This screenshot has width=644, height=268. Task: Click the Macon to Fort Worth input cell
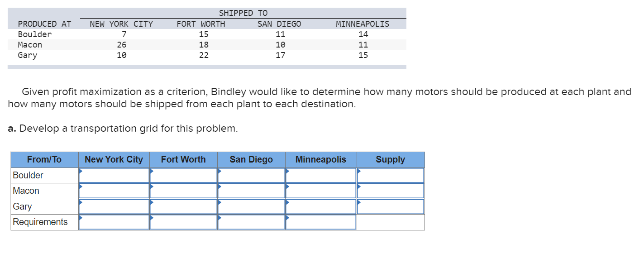(x=183, y=191)
